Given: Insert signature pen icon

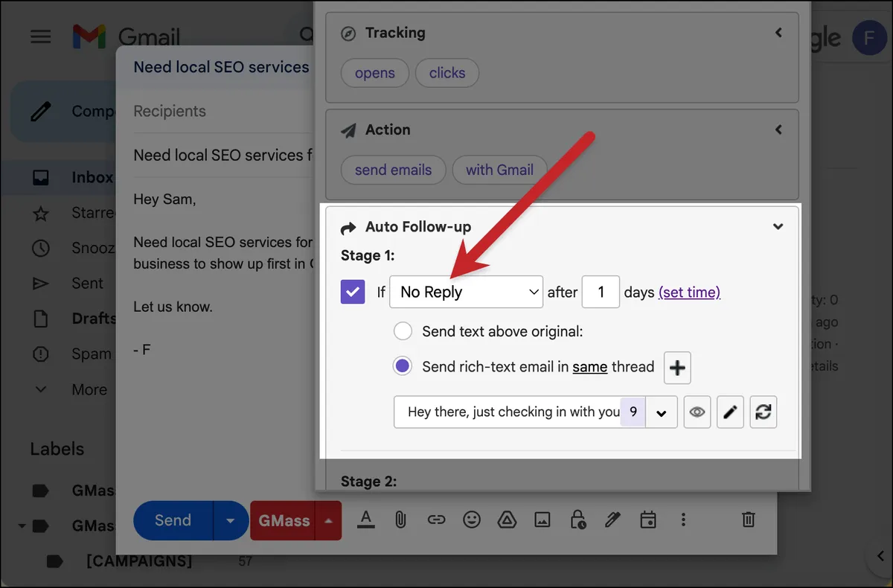Looking at the screenshot, I should 612,520.
